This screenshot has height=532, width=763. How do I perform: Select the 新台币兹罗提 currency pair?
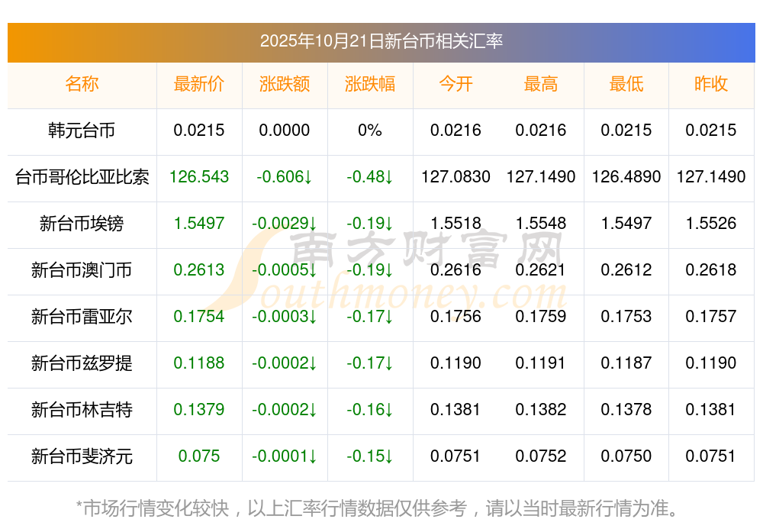tap(82, 363)
